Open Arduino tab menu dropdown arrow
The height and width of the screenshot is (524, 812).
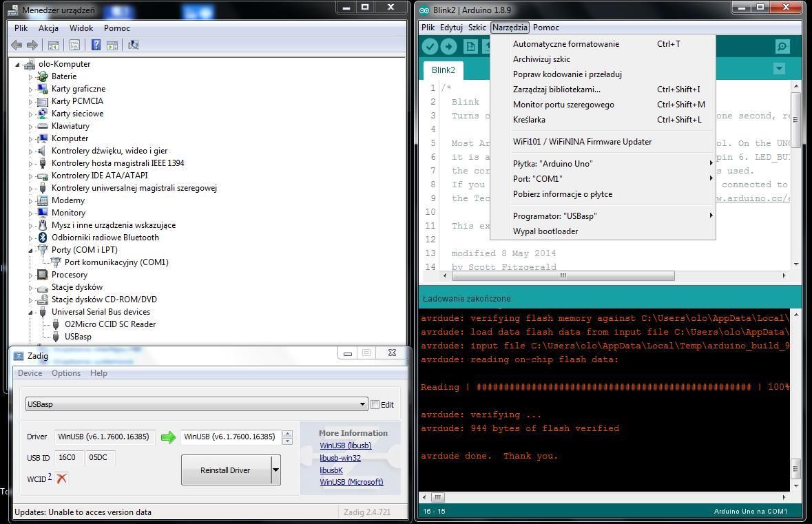click(779, 69)
